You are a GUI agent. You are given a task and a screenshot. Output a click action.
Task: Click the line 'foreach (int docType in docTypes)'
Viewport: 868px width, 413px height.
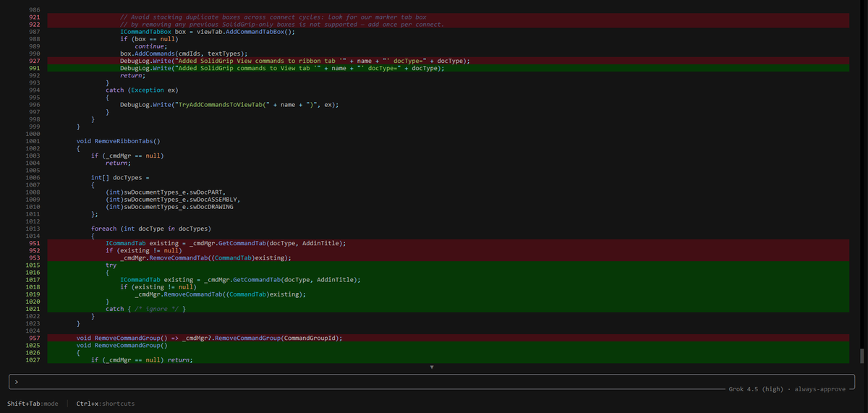(151, 229)
